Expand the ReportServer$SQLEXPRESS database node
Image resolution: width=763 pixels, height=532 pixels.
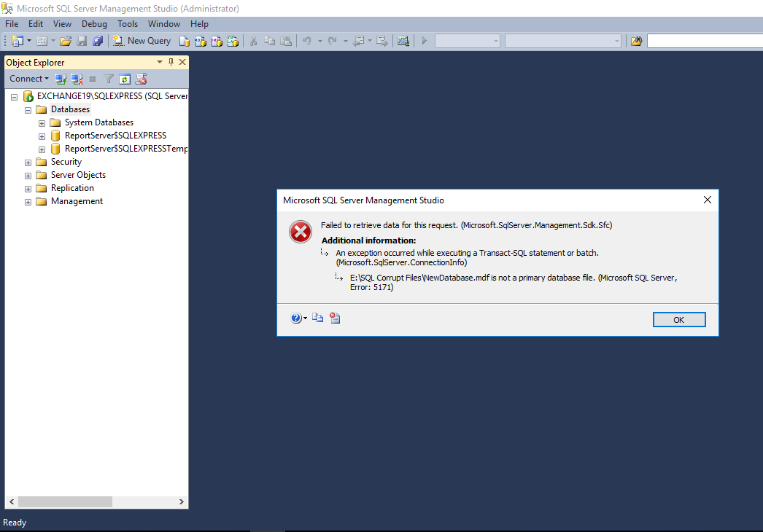pyautogui.click(x=42, y=136)
